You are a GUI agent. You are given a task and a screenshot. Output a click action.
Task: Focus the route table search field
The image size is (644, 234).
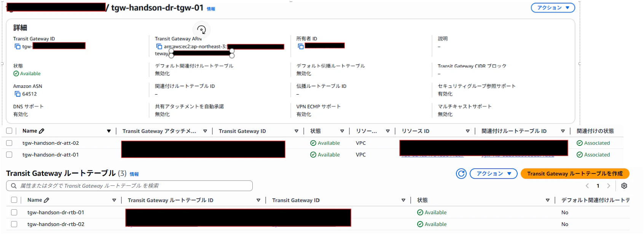(129, 186)
